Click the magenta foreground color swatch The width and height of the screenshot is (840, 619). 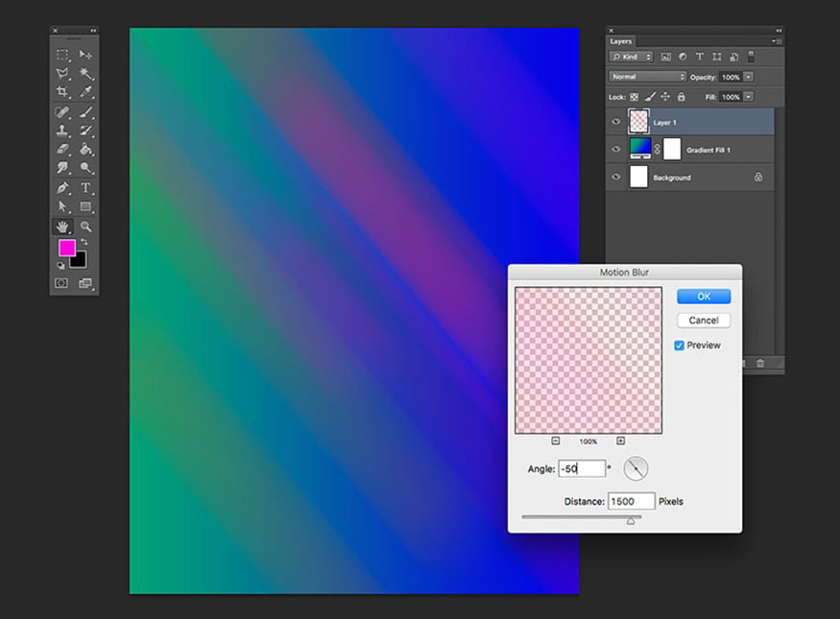pos(66,248)
